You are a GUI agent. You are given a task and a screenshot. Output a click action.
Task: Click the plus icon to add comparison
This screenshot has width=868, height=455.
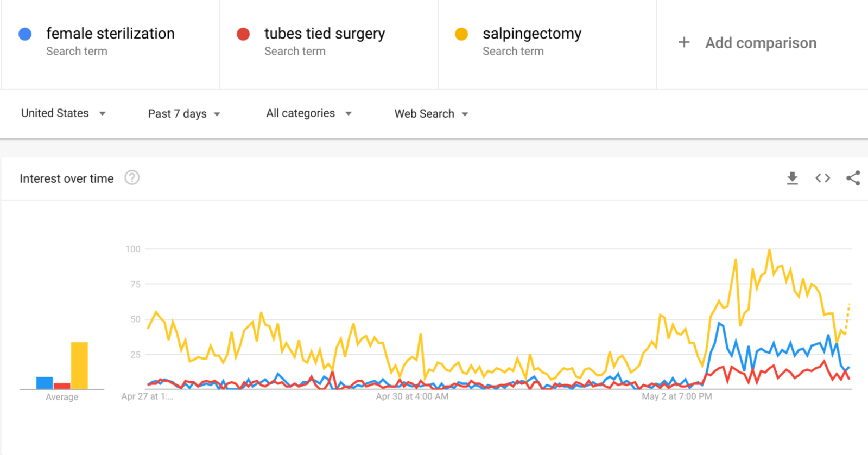pos(684,42)
